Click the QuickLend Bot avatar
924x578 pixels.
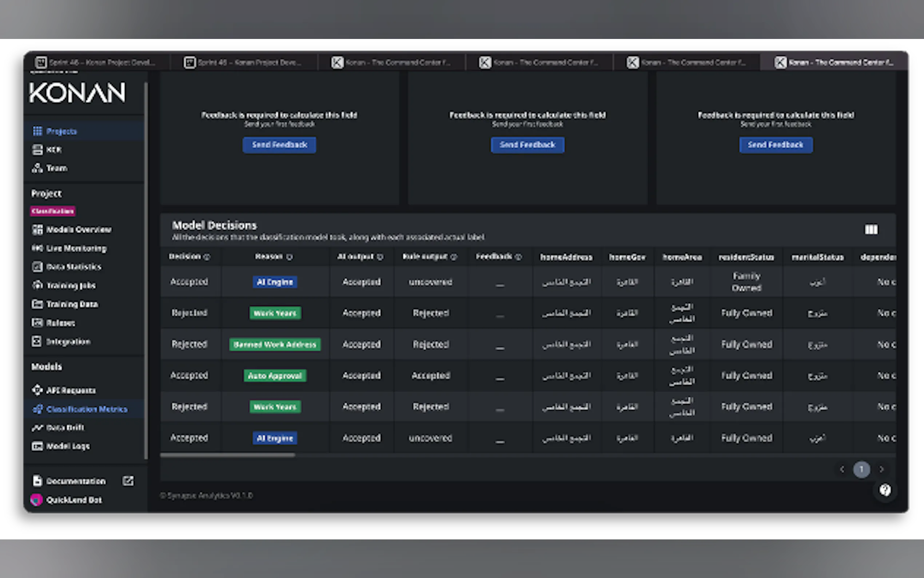(37, 500)
